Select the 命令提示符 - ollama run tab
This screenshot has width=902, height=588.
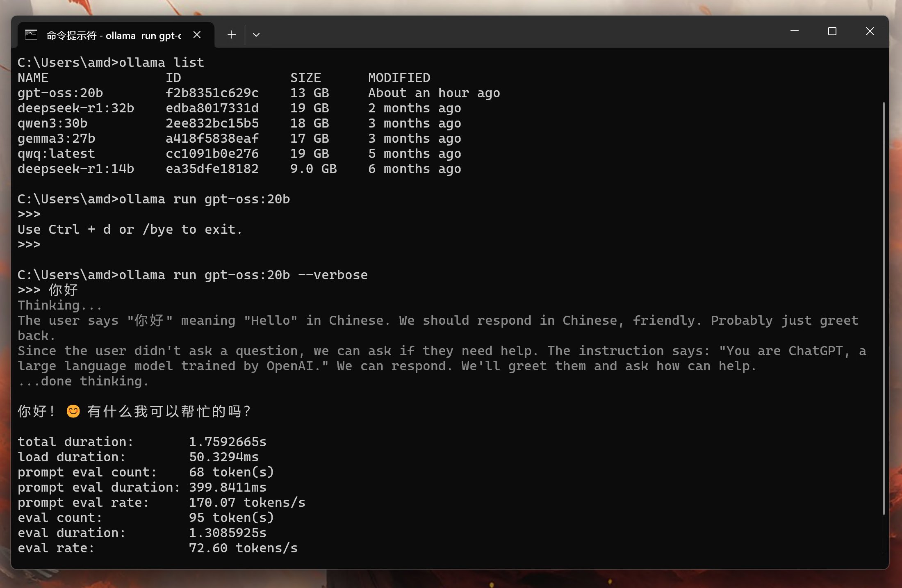coord(116,35)
